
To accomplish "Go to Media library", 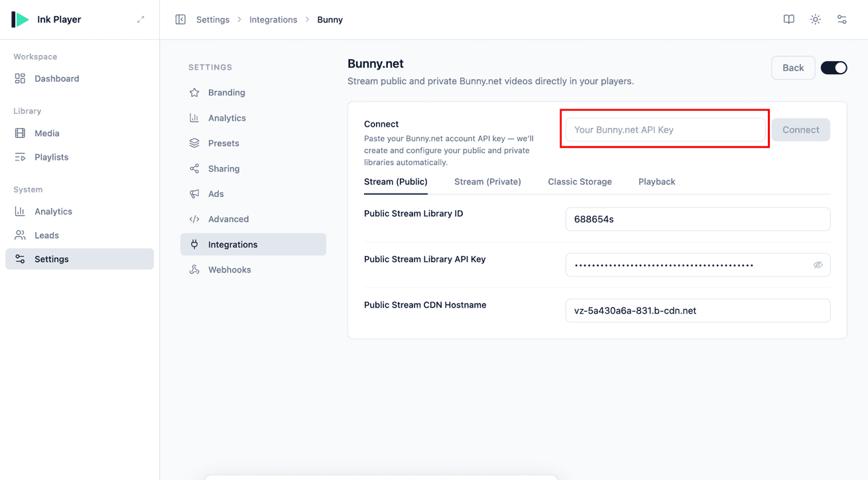I will pyautogui.click(x=80, y=133).
